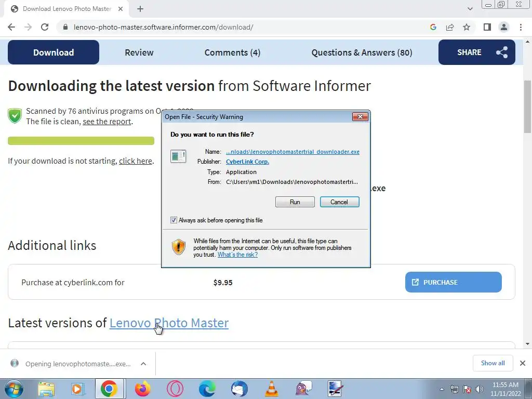This screenshot has width=532, height=399.
Task: Close the Download Lenovo Photo Master tab
Action: pos(121,9)
